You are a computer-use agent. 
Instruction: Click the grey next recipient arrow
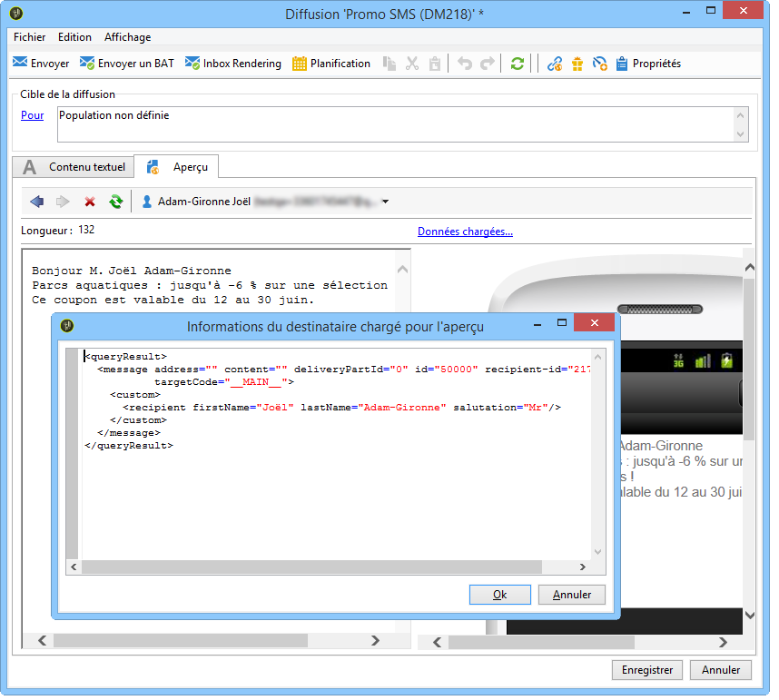63,202
